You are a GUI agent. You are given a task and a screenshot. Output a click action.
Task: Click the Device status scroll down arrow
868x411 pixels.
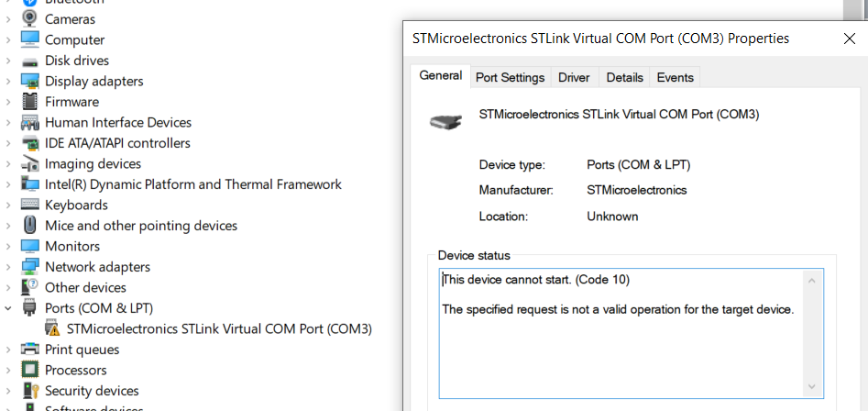click(811, 386)
